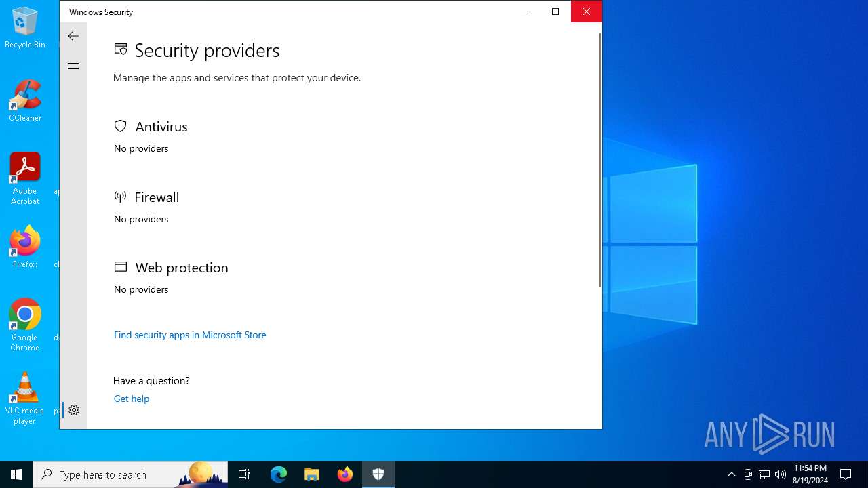The image size is (868, 488).
Task: Click the Security providers heading icon
Action: pyautogui.click(x=121, y=49)
